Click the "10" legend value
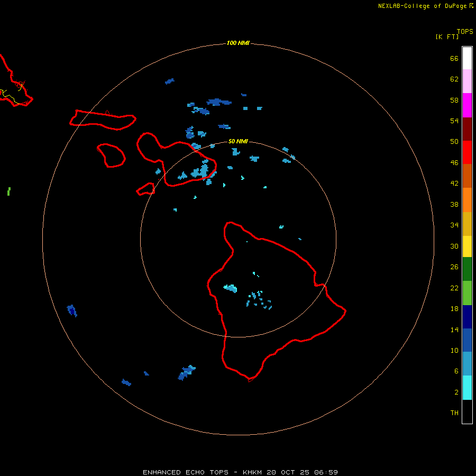This screenshot has width=476, height=476. 454,351
